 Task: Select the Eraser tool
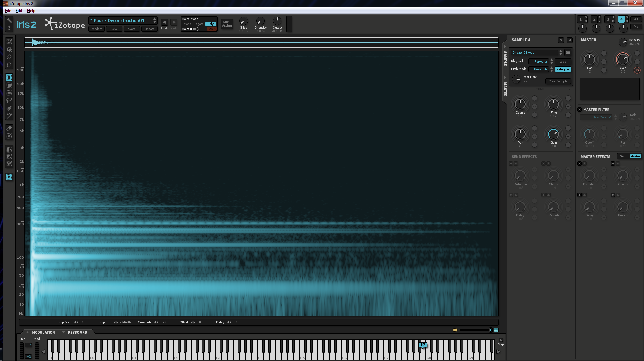click(9, 129)
